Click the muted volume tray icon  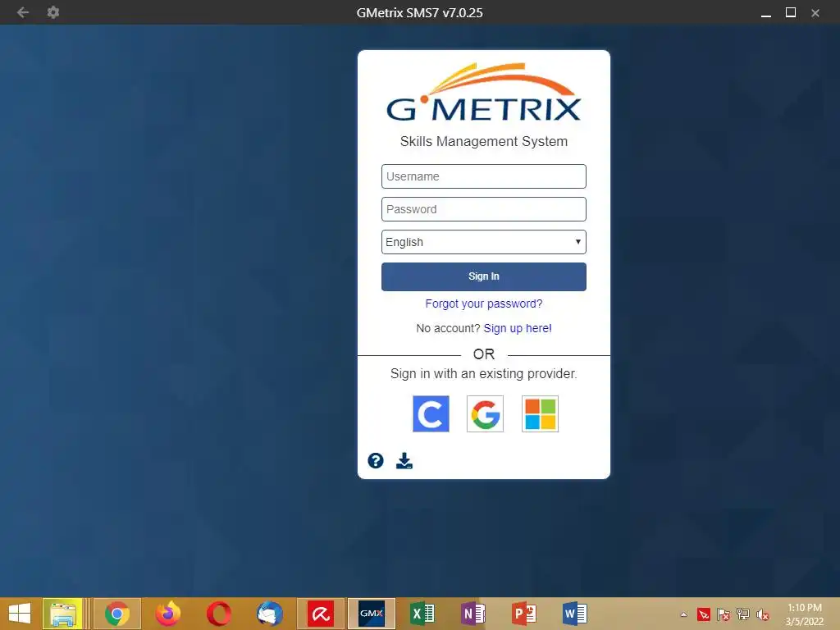tap(762, 614)
